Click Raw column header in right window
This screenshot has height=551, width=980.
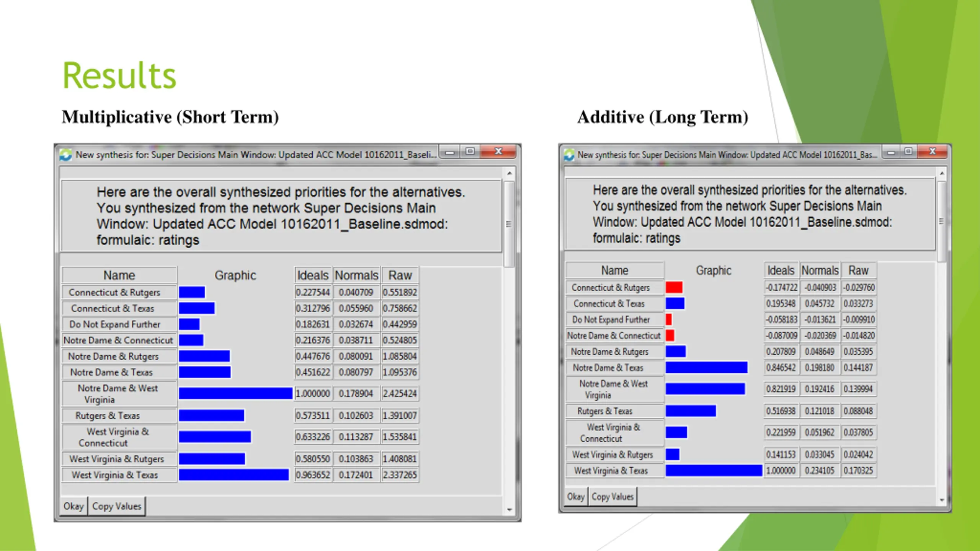pos(858,270)
